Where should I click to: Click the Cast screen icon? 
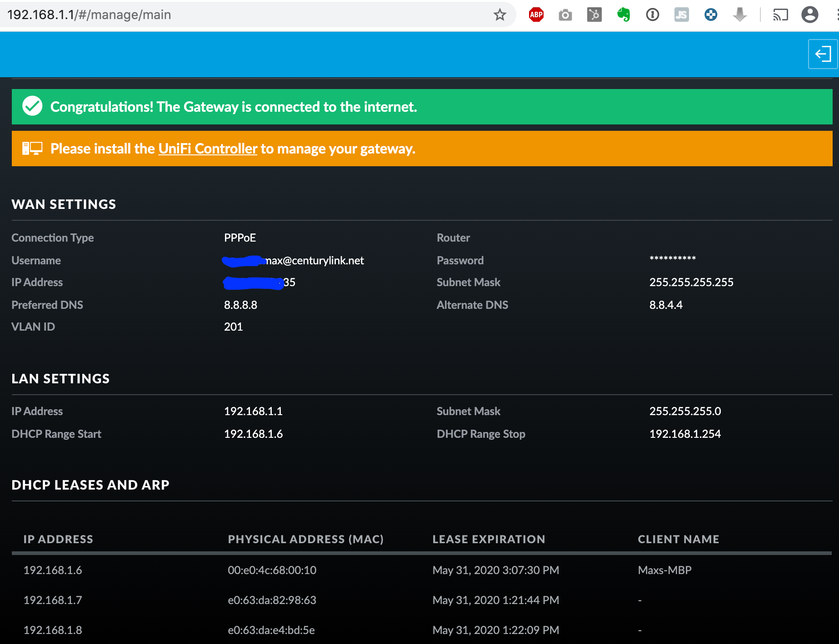(x=780, y=15)
